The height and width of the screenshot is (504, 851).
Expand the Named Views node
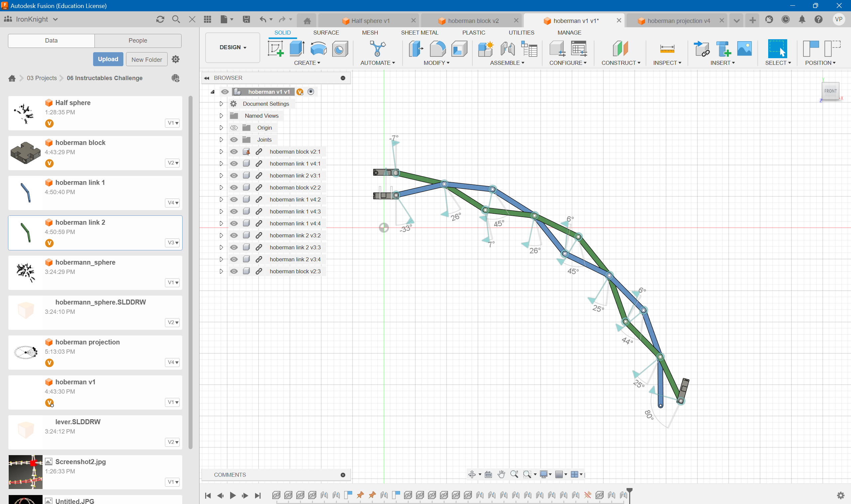click(221, 116)
